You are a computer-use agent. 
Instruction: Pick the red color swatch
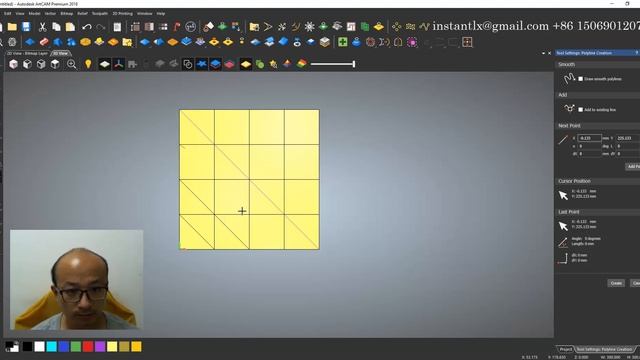88,347
